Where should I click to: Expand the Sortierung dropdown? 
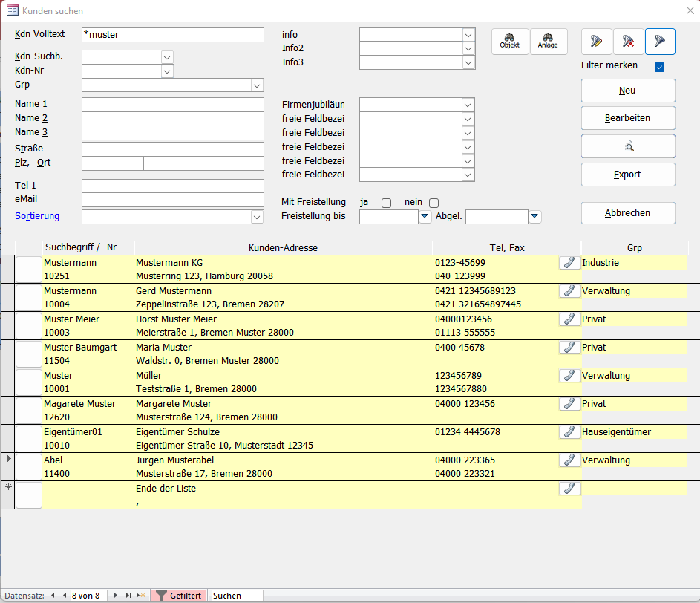257,217
